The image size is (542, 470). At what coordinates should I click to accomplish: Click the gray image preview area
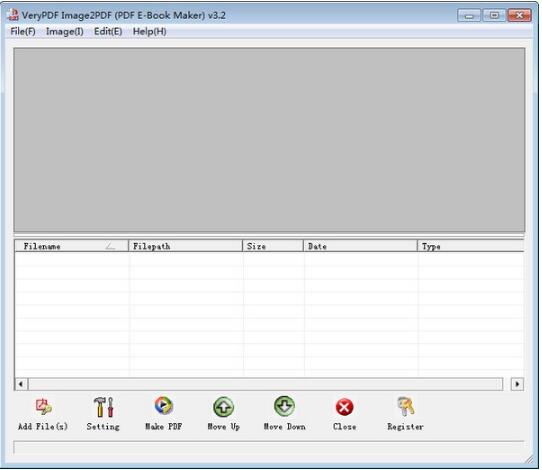(269, 140)
